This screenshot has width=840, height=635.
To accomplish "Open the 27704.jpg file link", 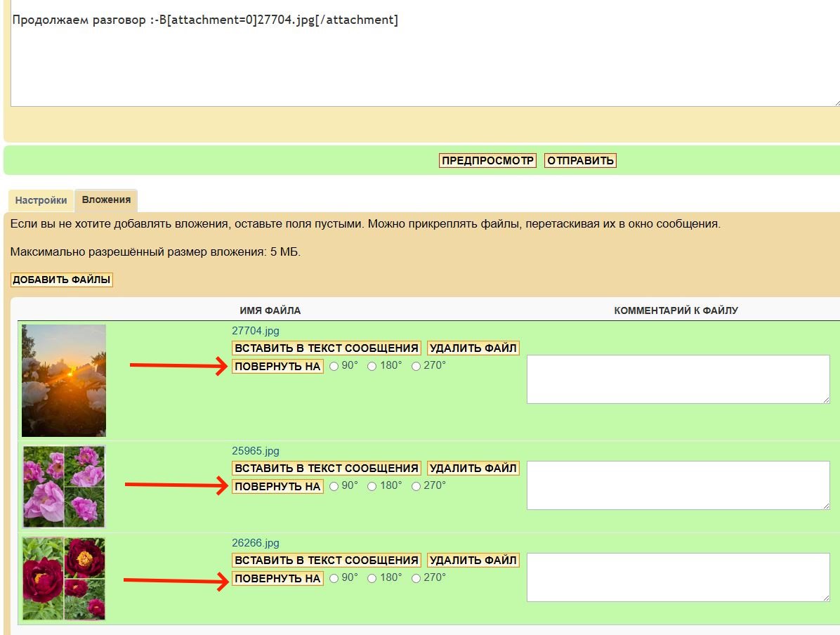I will (256, 331).
